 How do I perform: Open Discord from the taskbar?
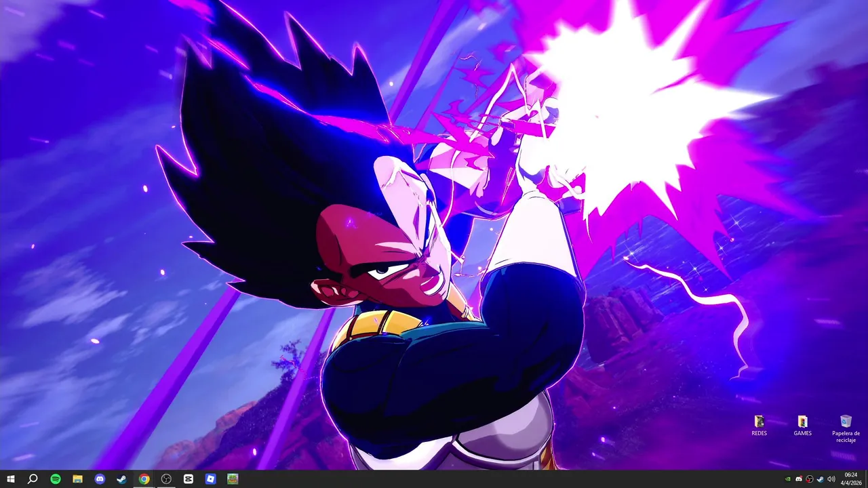click(x=100, y=479)
